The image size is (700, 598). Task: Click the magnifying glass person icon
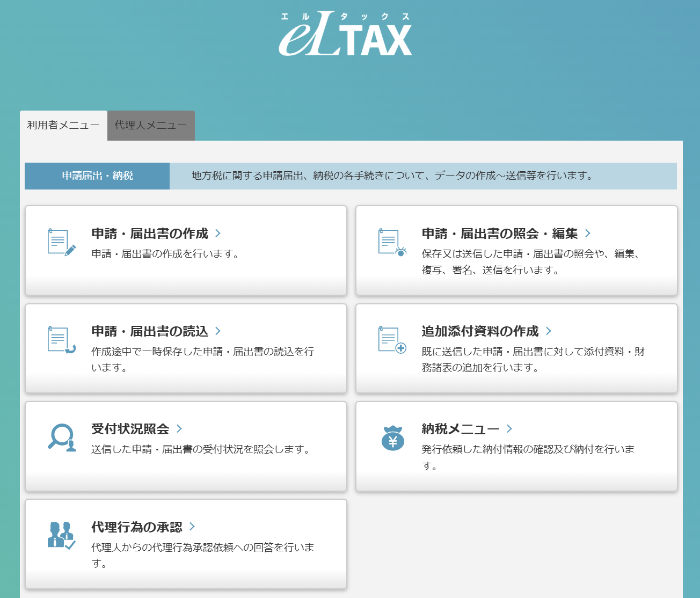pyautogui.click(x=61, y=438)
